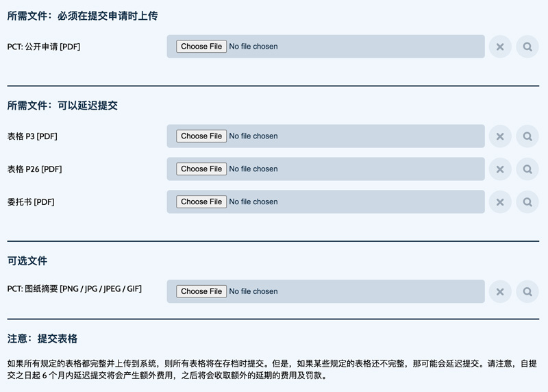Clear the PCT 公开申请 file selection
Viewport: 548px width, 392px height.
(500, 47)
